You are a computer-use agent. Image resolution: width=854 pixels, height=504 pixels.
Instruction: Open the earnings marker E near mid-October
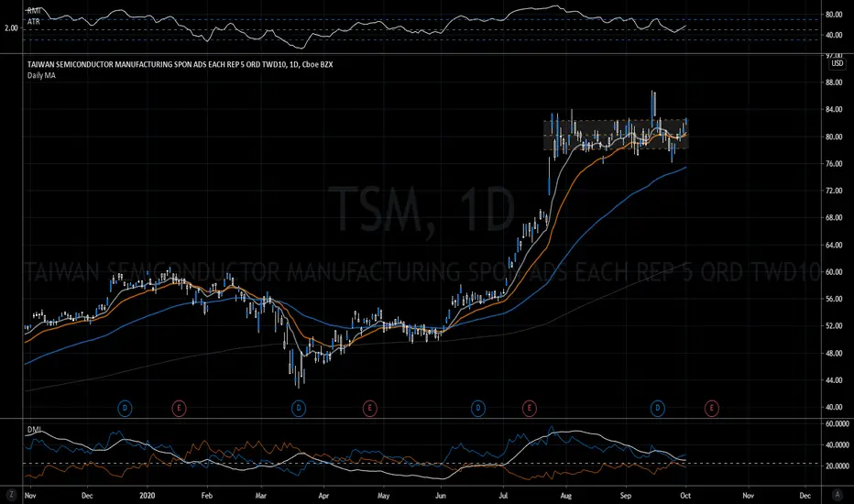(x=711, y=408)
